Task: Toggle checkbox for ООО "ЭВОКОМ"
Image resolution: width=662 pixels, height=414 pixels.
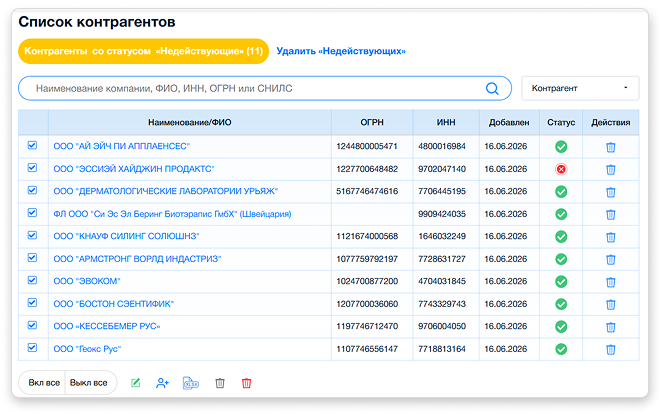Action: click(x=32, y=280)
